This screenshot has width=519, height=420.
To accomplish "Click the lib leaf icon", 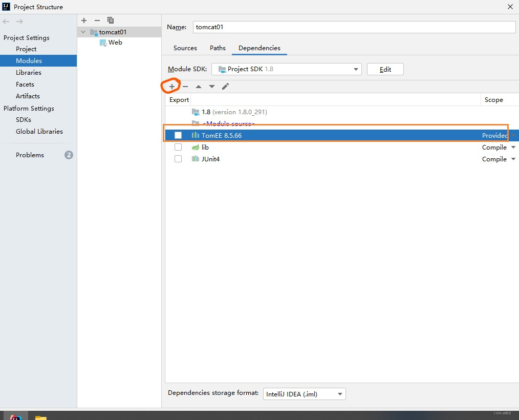I will pyautogui.click(x=196, y=147).
